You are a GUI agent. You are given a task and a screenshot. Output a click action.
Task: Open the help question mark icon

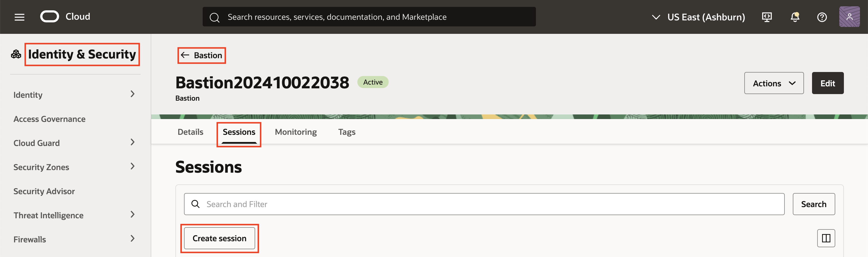(822, 17)
